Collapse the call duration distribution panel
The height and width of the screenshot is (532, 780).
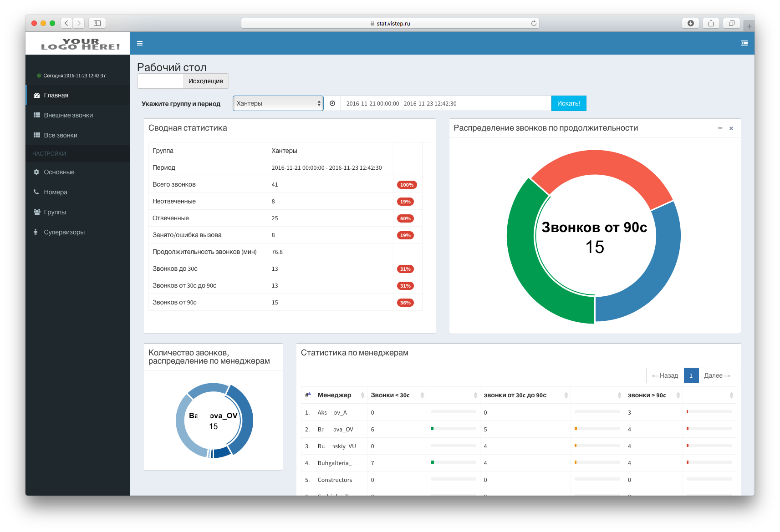pos(720,128)
